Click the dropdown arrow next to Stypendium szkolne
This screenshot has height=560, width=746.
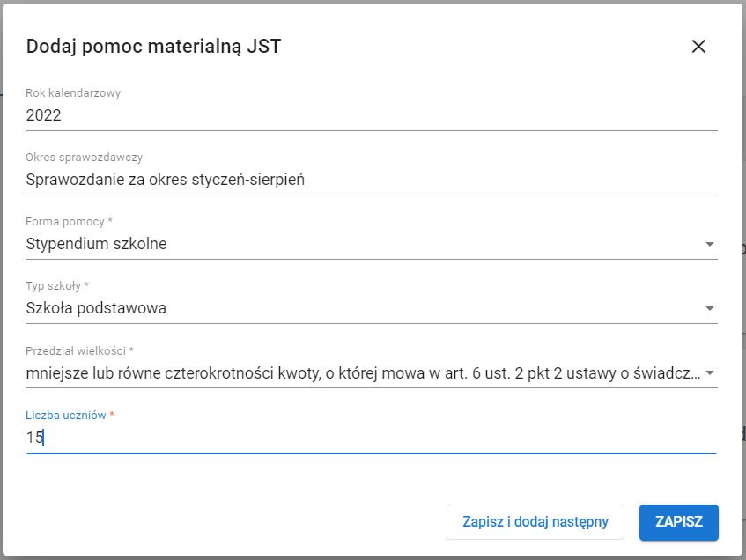tap(710, 244)
